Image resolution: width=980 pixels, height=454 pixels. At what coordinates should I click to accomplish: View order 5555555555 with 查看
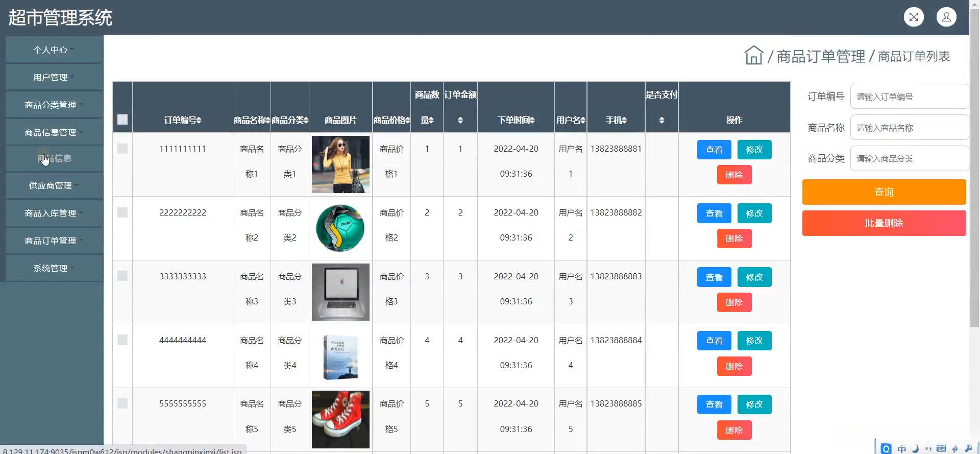714,404
